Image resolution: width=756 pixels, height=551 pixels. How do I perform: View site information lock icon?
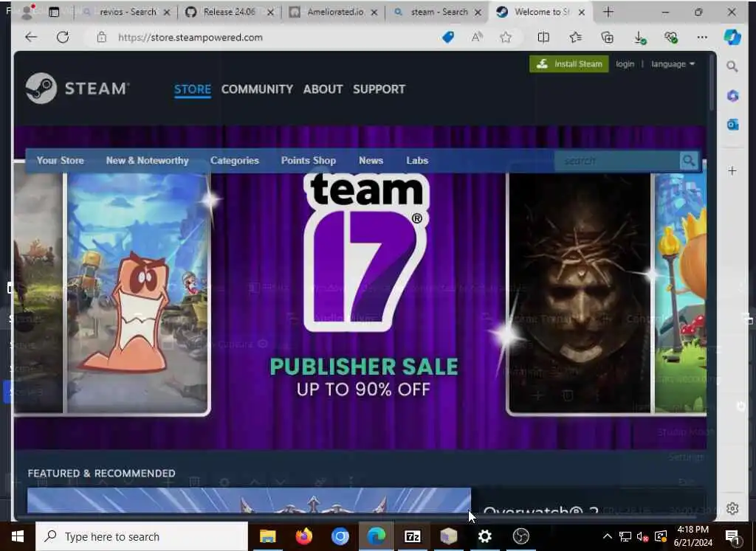point(101,37)
